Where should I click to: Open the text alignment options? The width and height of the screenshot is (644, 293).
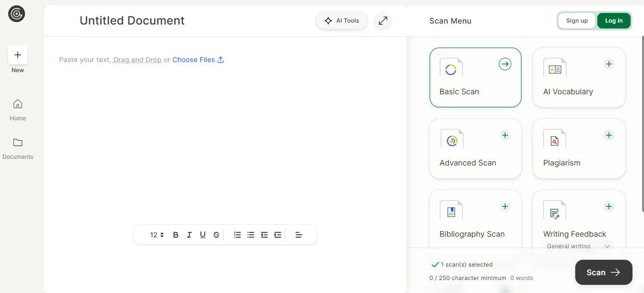(298, 234)
